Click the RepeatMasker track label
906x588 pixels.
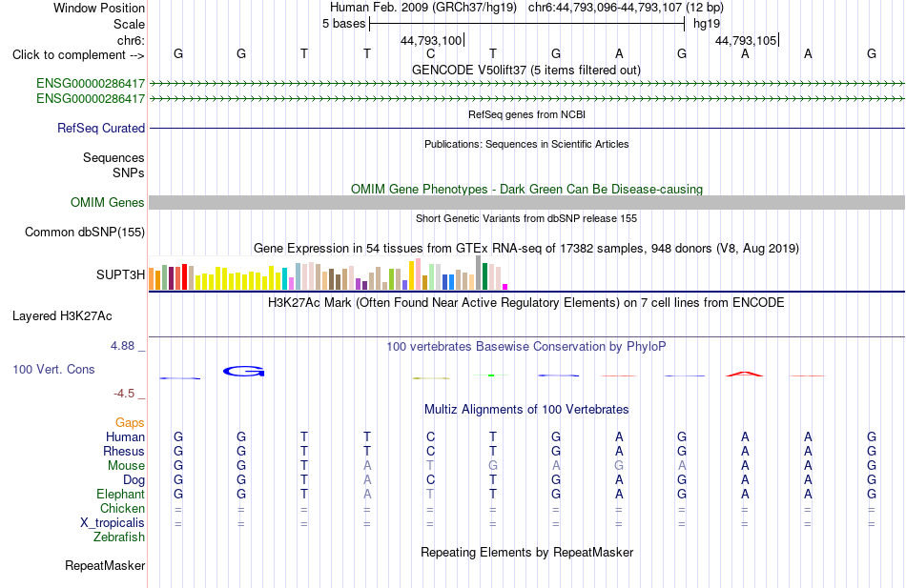pyautogui.click(x=105, y=565)
